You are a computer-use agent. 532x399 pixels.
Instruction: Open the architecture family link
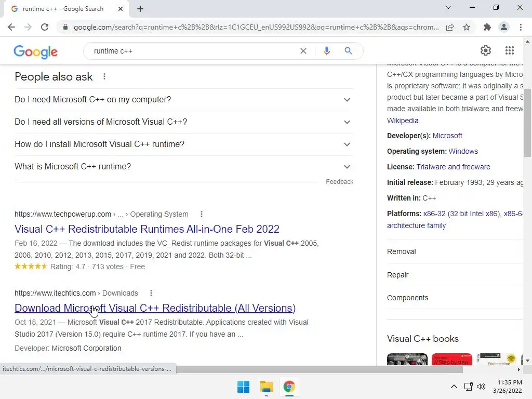point(416,225)
